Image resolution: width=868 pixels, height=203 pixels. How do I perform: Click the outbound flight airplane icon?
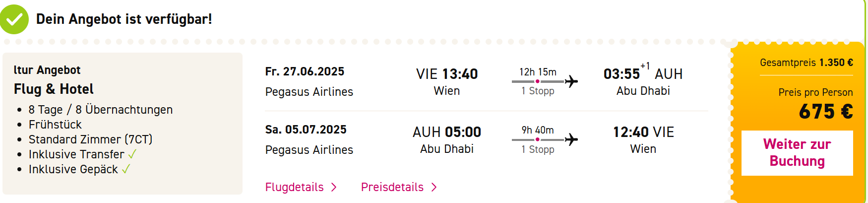(571, 81)
